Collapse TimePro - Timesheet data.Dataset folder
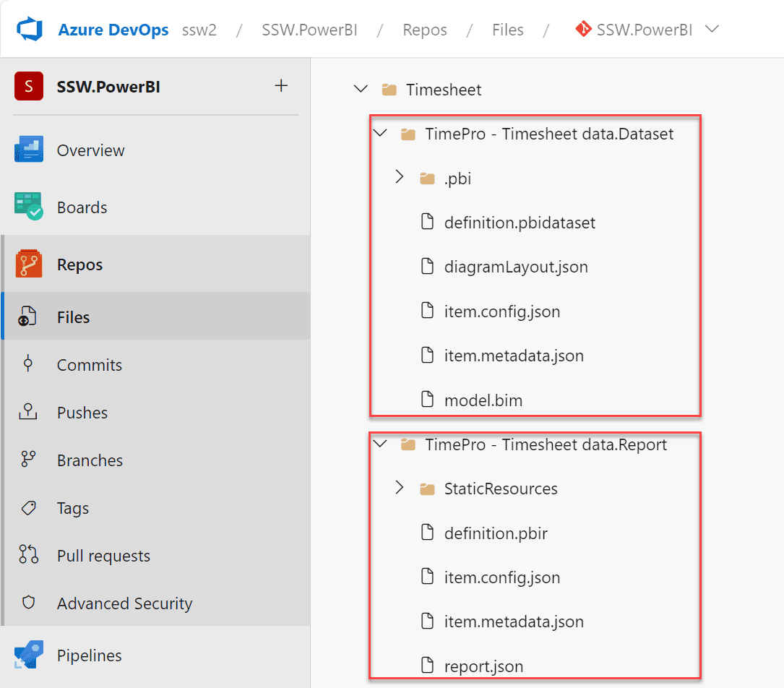The image size is (784, 688). 379,134
